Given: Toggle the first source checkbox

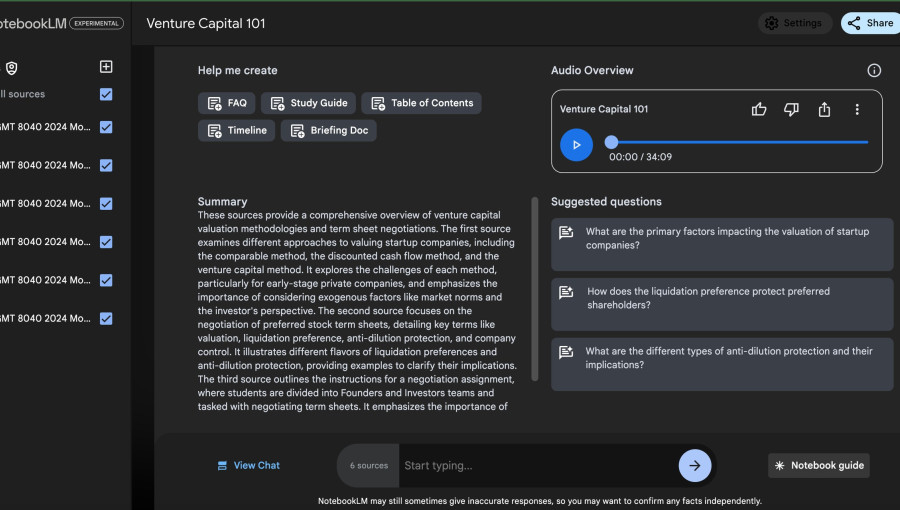Looking at the screenshot, I should coord(106,127).
